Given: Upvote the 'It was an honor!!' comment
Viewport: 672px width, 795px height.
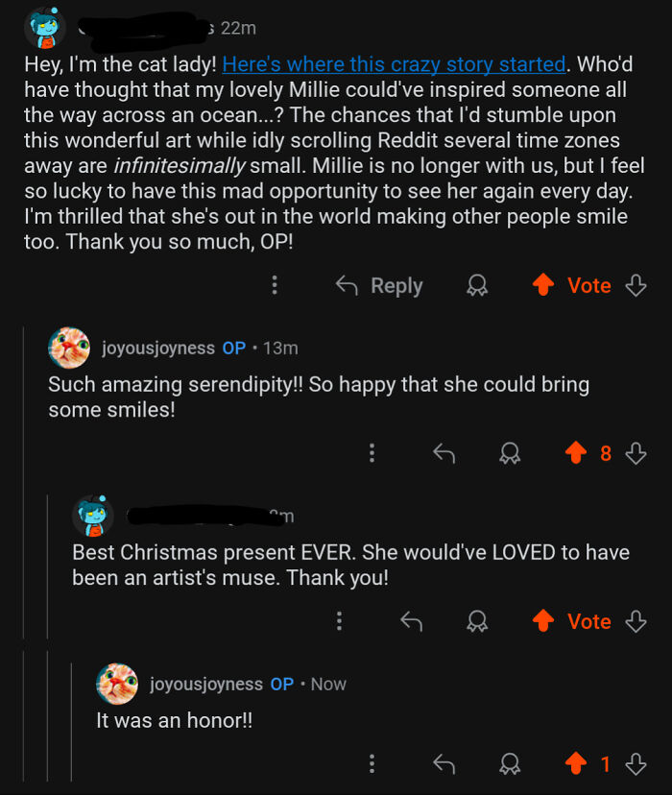Looking at the screenshot, I should tap(577, 764).
